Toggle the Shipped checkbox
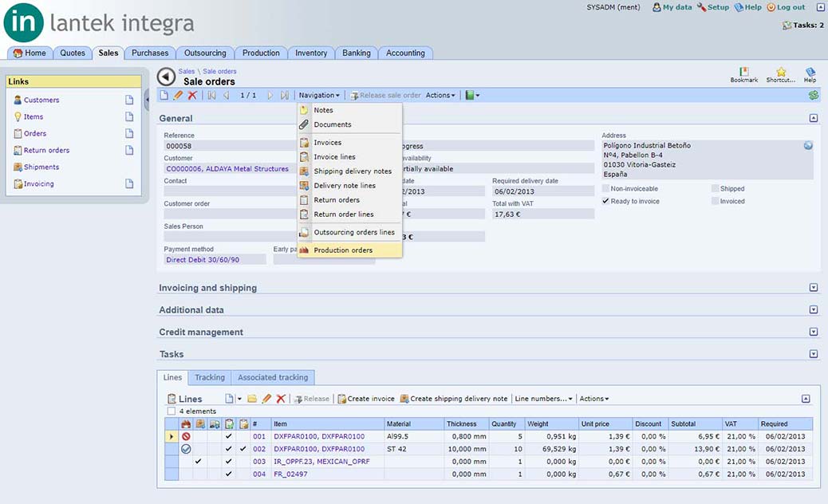 (x=715, y=188)
